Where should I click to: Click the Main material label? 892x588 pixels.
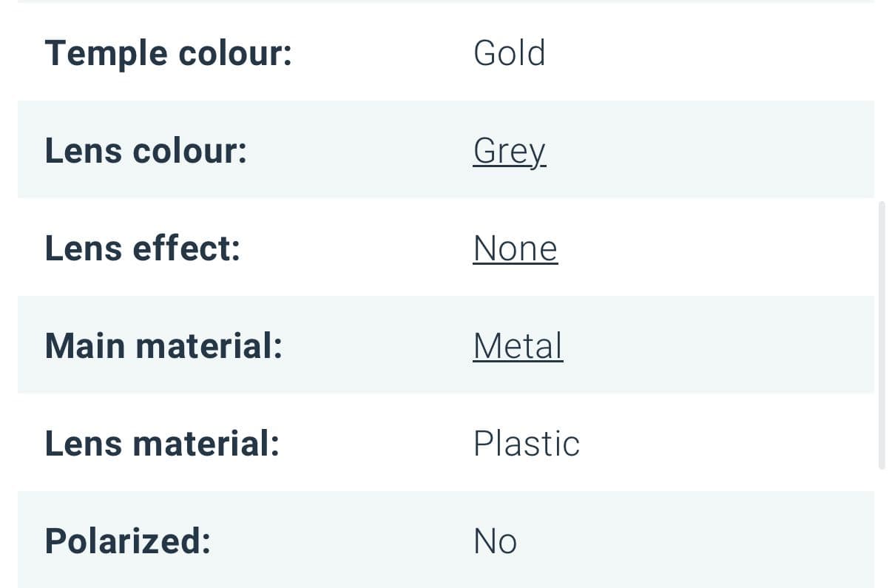(x=163, y=346)
